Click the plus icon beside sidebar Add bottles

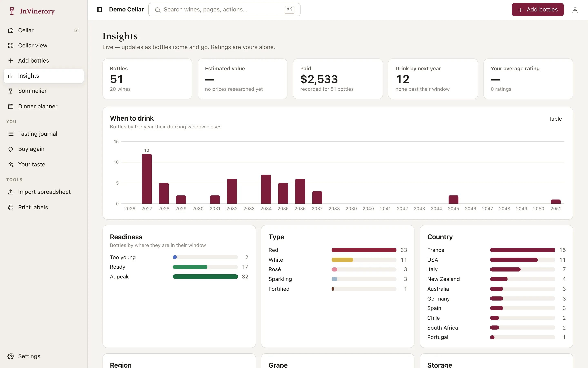(11, 61)
